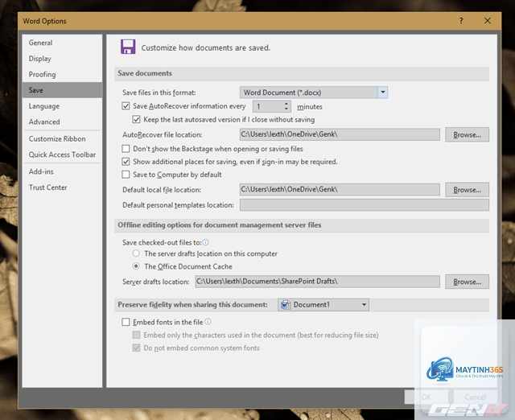Select the Save category
This screenshot has width=515, height=420.
[62, 90]
